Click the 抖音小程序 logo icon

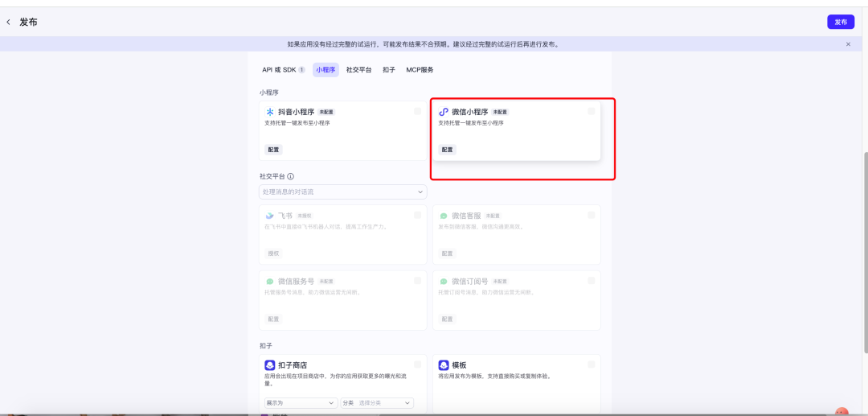pyautogui.click(x=270, y=112)
